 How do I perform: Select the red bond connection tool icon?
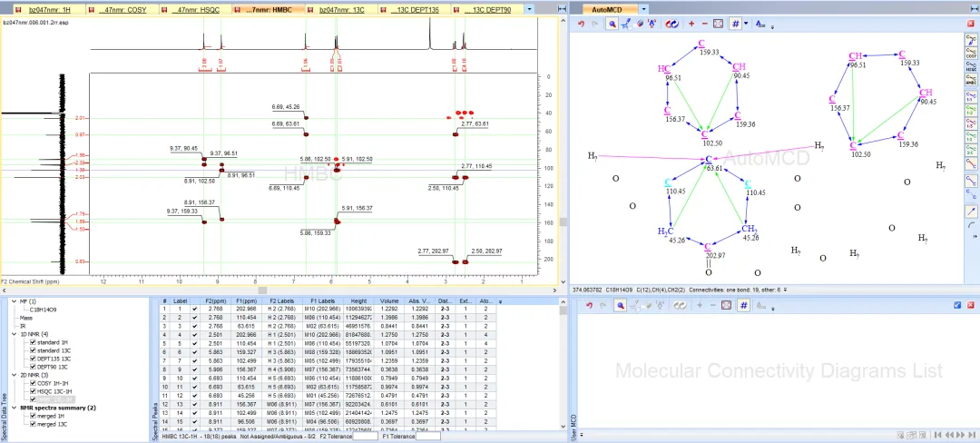click(x=971, y=163)
